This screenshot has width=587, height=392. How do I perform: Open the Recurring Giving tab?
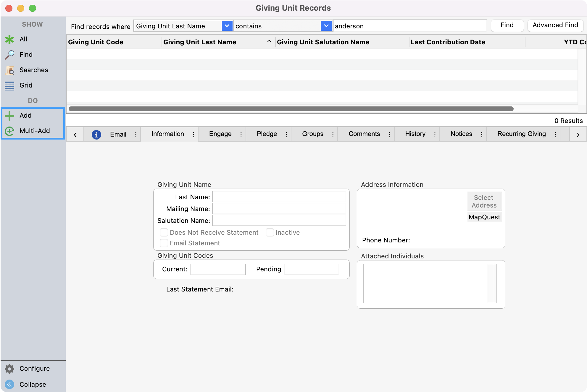521,134
